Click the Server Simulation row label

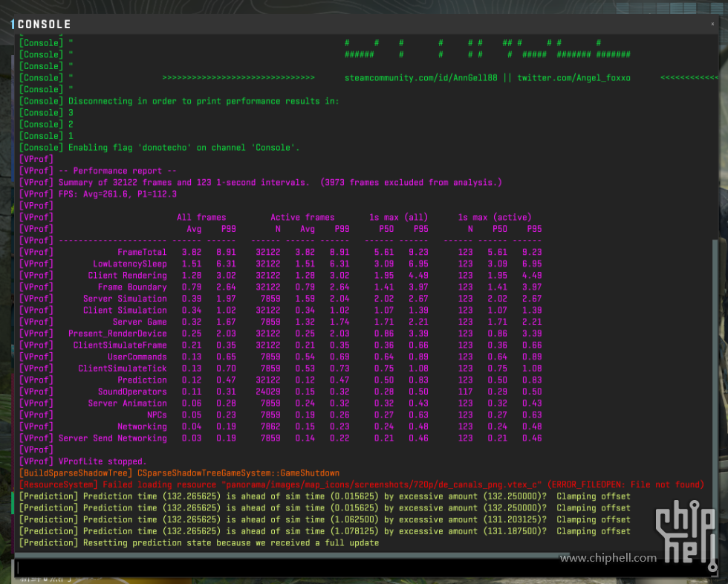[x=125, y=299]
